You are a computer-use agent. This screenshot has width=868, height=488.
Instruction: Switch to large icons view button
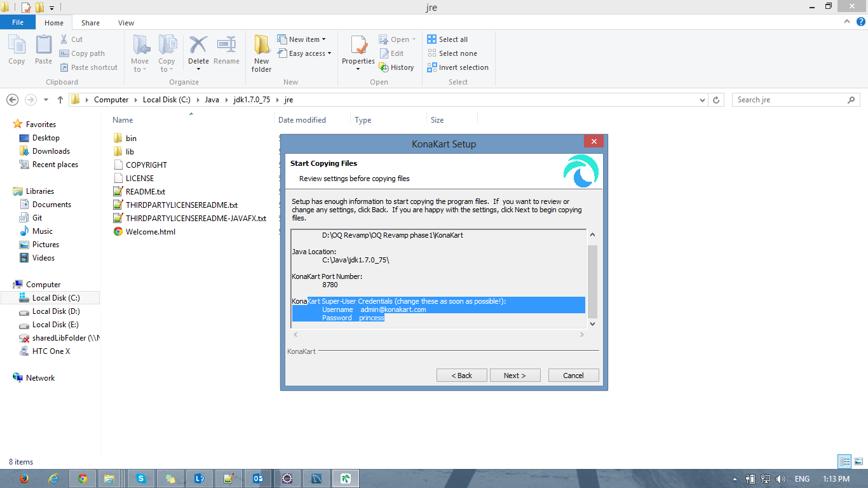click(858, 461)
